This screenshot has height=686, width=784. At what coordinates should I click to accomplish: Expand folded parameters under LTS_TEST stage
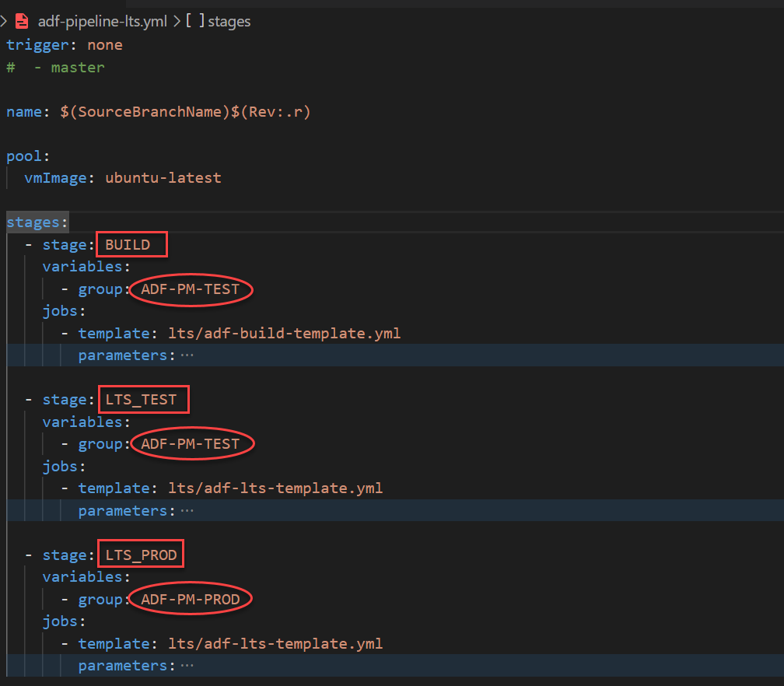pos(187,511)
